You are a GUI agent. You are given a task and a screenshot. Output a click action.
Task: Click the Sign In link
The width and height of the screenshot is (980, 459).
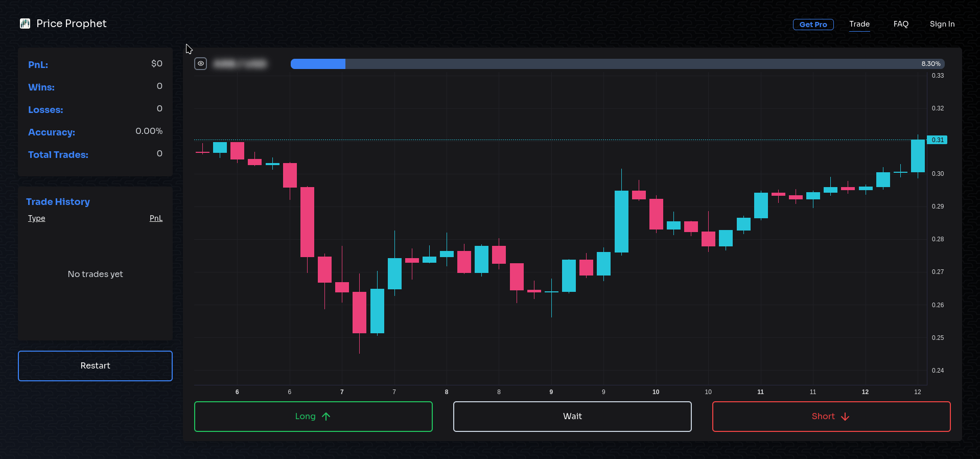942,24
